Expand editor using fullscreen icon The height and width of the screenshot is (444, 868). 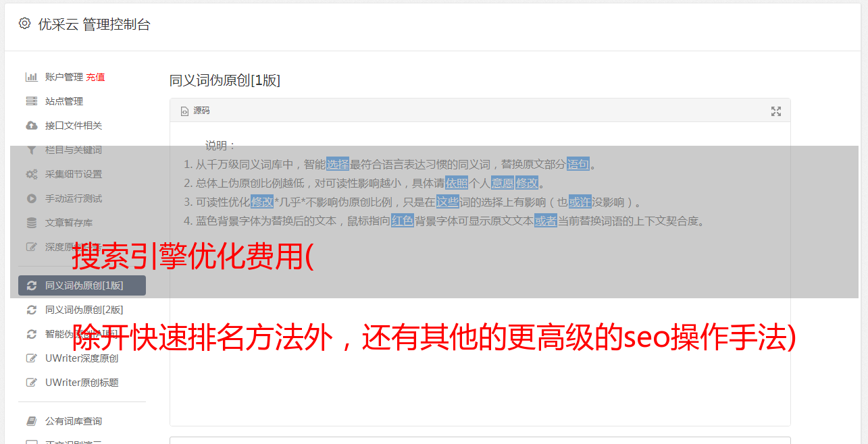(776, 111)
